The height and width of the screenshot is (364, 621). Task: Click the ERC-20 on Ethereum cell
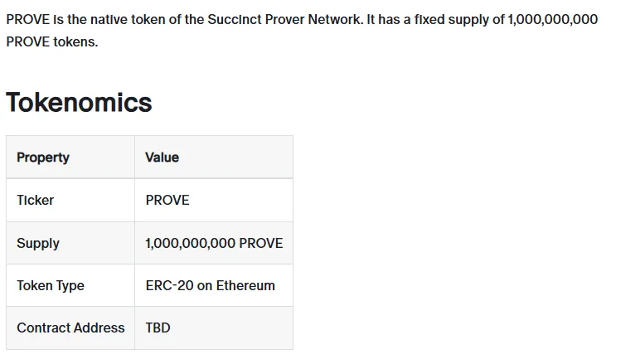(210, 285)
